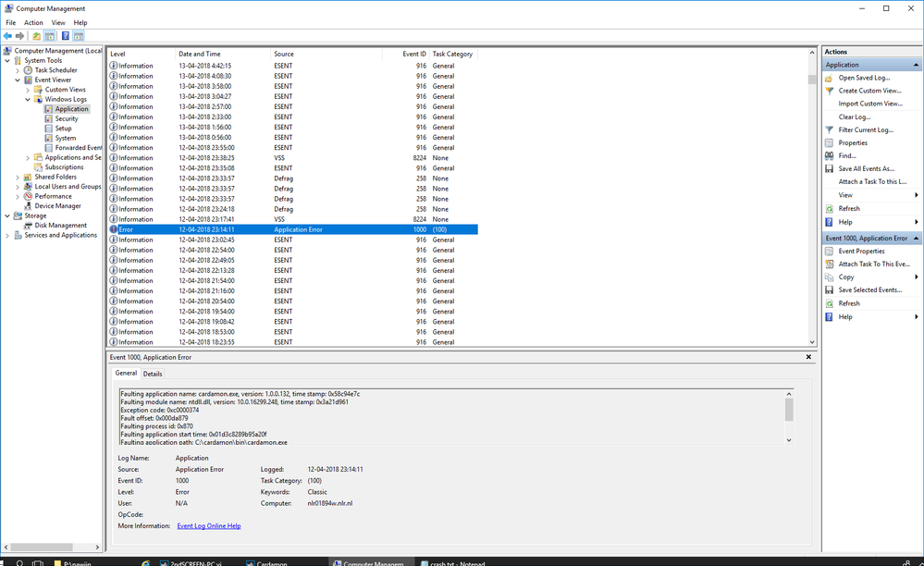Open the Event Log Online Help link
Image resolution: width=924 pixels, height=566 pixels.
tap(208, 526)
